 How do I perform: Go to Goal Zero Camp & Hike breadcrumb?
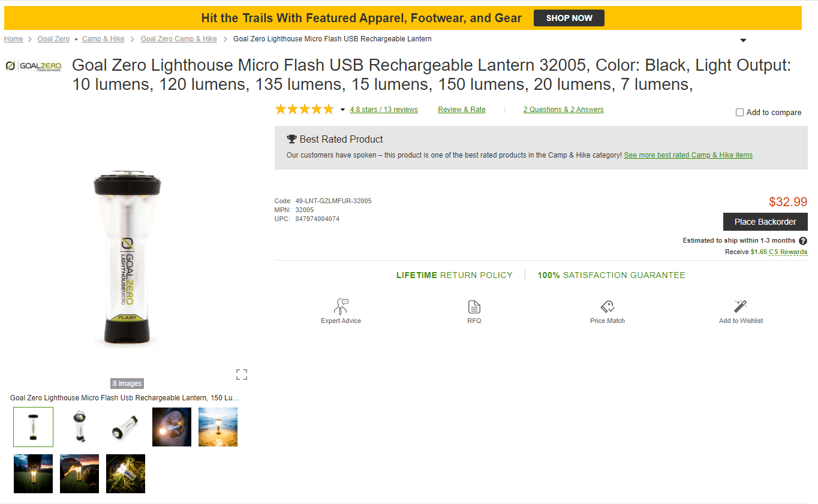pos(179,39)
